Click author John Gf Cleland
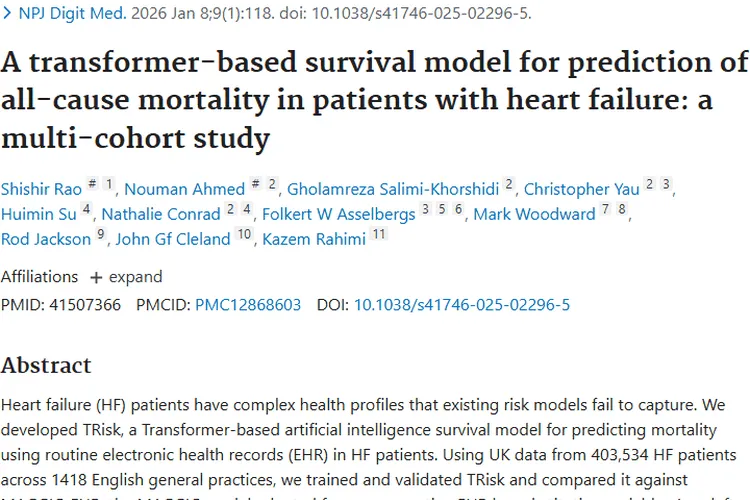 tap(173, 239)
